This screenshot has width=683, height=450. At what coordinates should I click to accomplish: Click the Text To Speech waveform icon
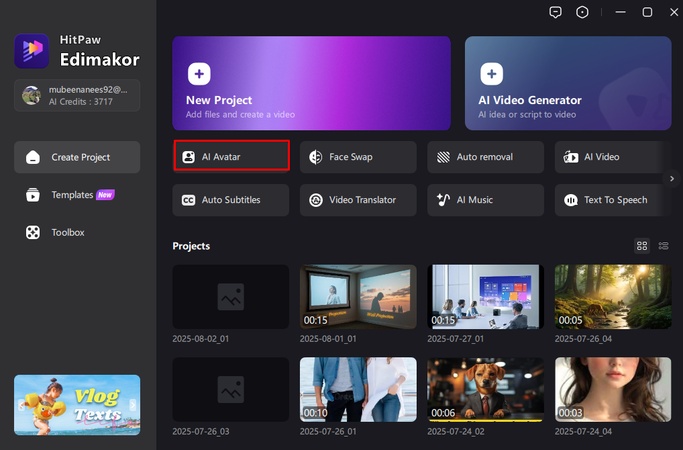571,200
